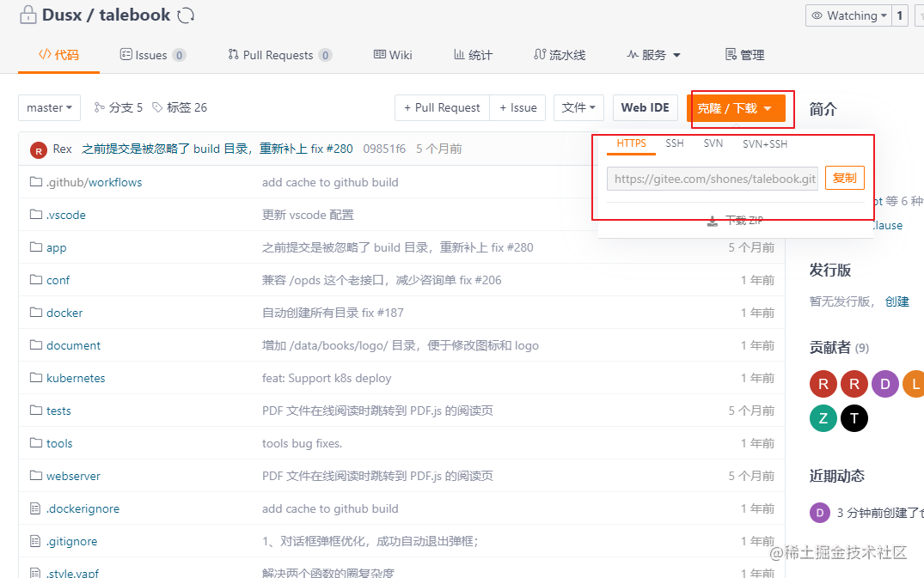This screenshot has height=578, width=924.
Task: Click the green Z contributor avatar
Action: 823,418
